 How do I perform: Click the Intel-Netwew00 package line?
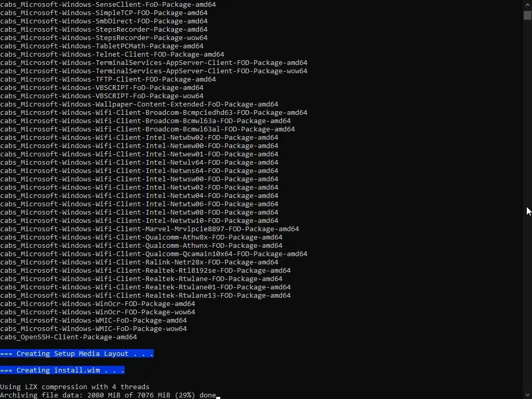(x=139, y=146)
